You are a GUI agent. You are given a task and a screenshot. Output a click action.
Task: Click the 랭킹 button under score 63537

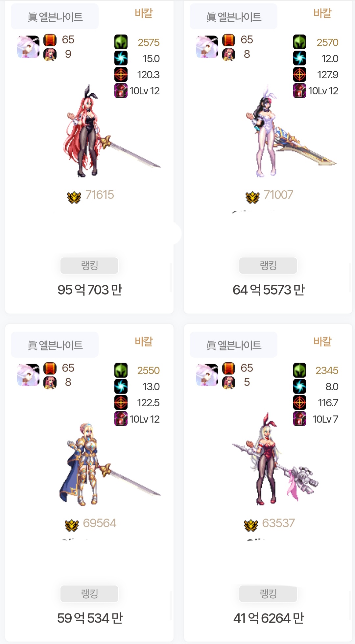click(268, 594)
